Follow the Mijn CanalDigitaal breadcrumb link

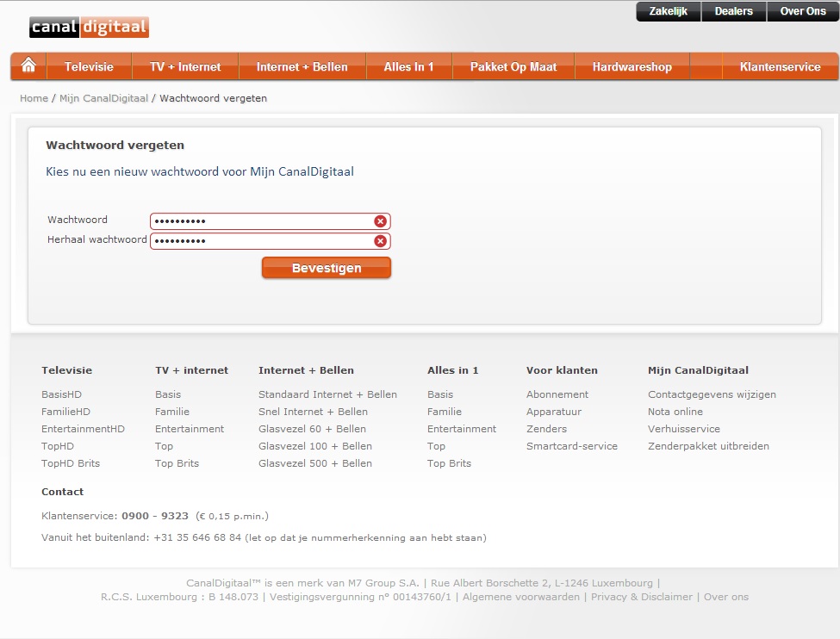(x=103, y=98)
